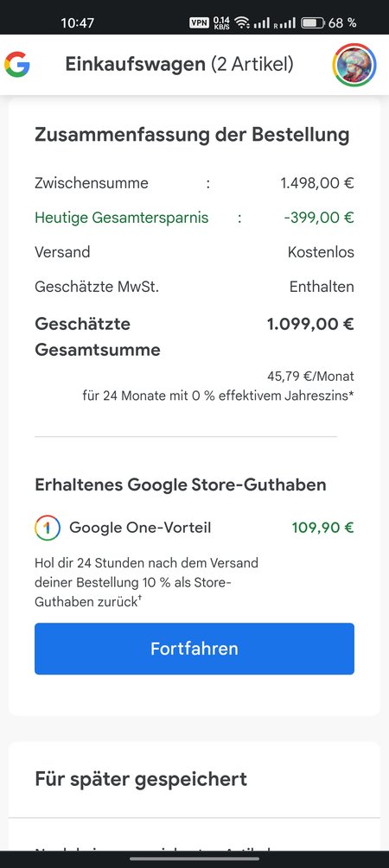389x868 pixels.
Task: Click the blue Fortfahren button
Action: pyautogui.click(x=194, y=649)
